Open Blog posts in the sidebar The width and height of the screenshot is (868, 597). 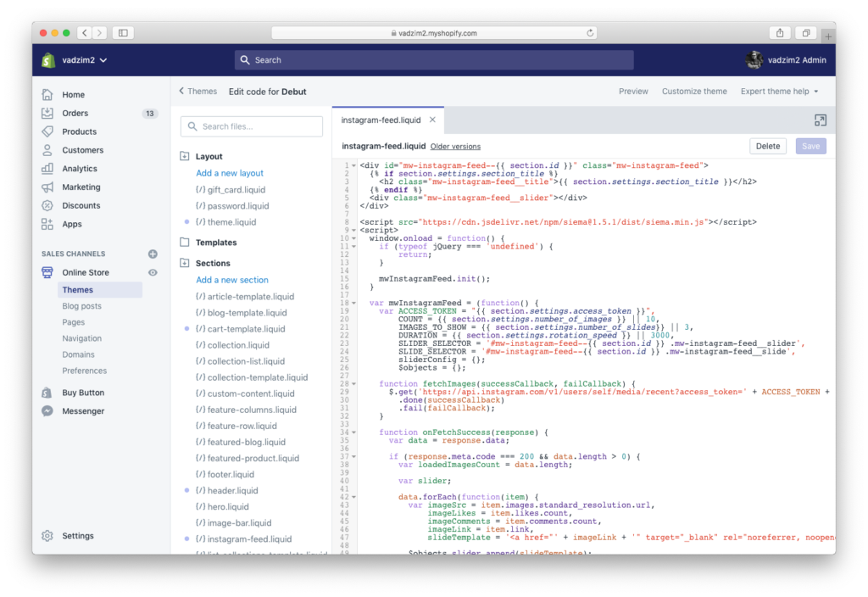(x=82, y=305)
